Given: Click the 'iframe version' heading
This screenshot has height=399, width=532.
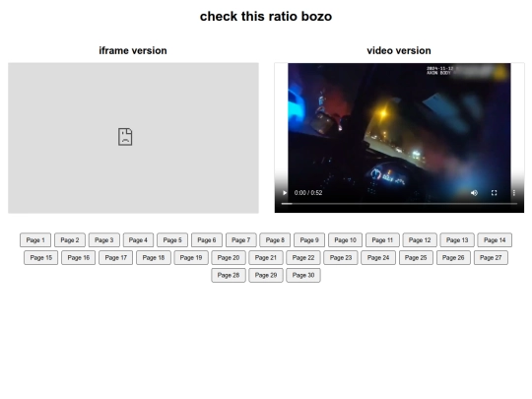Looking at the screenshot, I should point(133,51).
